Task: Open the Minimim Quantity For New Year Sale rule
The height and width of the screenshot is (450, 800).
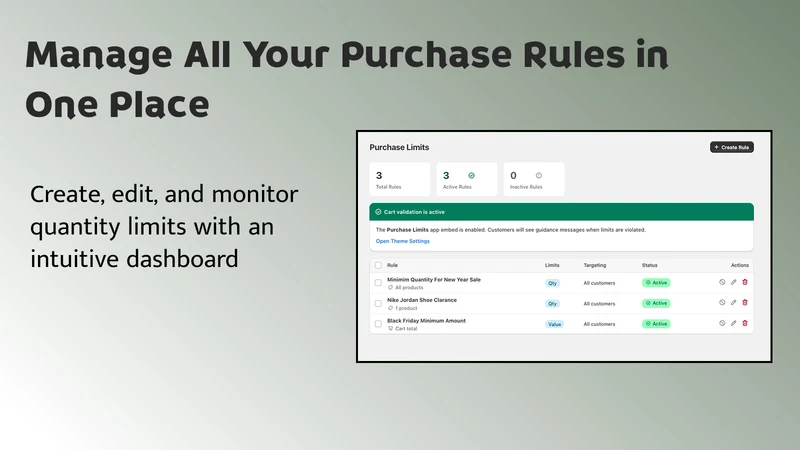Action: pyautogui.click(x=434, y=280)
